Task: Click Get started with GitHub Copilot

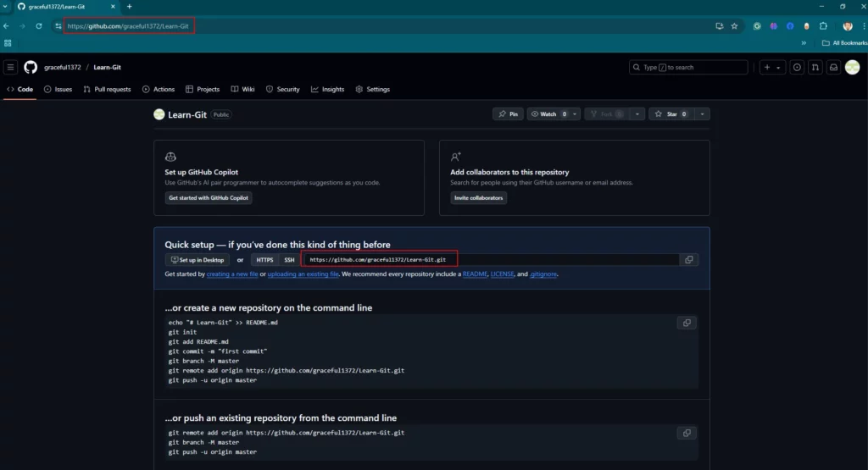Action: tap(209, 198)
